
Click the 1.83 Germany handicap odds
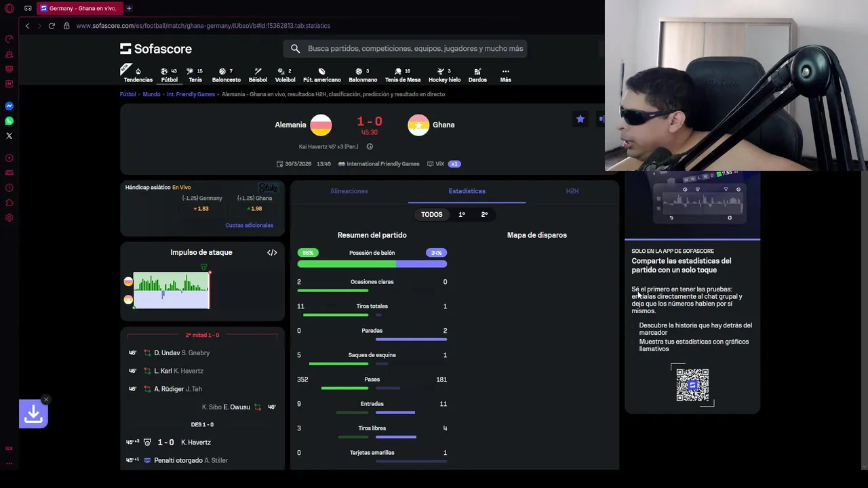coord(201,209)
